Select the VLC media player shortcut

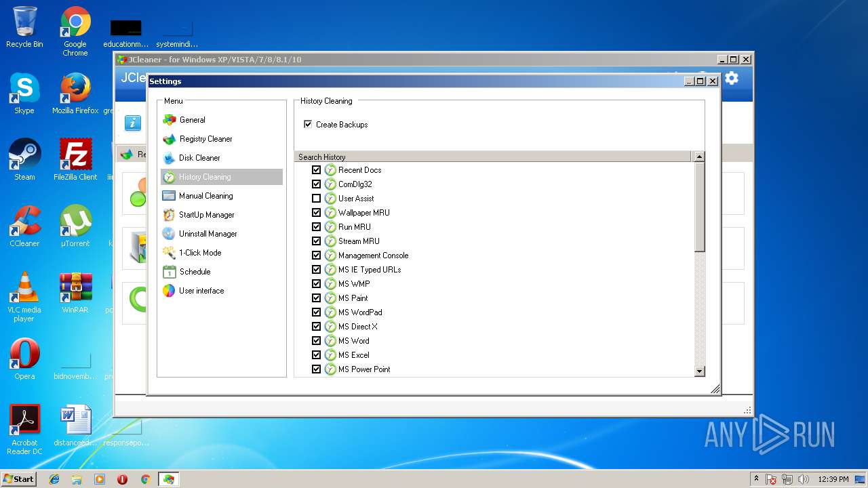tap(24, 297)
